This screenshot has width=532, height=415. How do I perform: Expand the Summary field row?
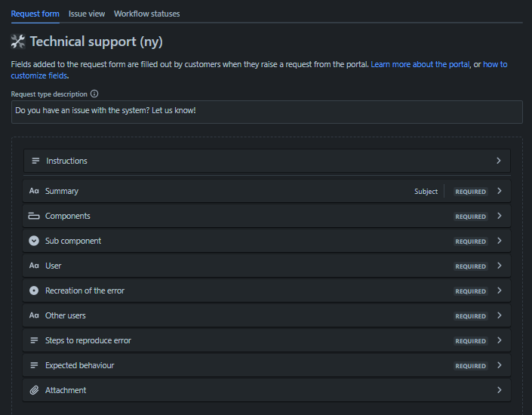click(499, 191)
